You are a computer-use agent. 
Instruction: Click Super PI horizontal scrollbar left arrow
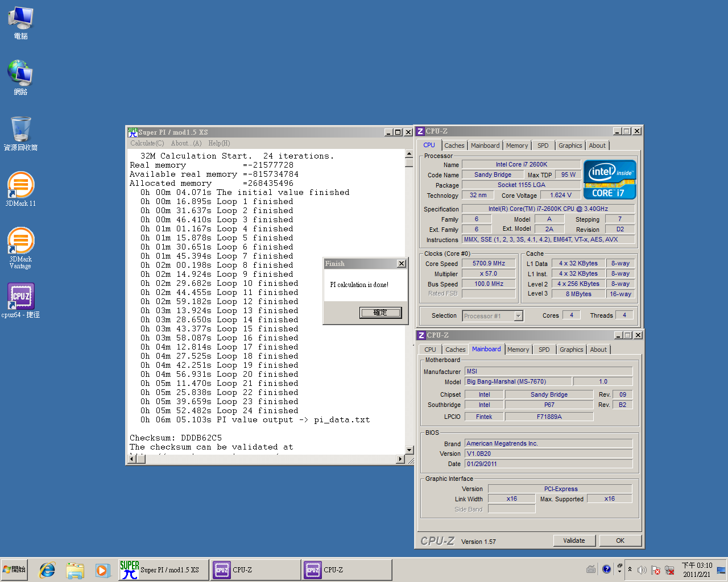click(x=132, y=459)
